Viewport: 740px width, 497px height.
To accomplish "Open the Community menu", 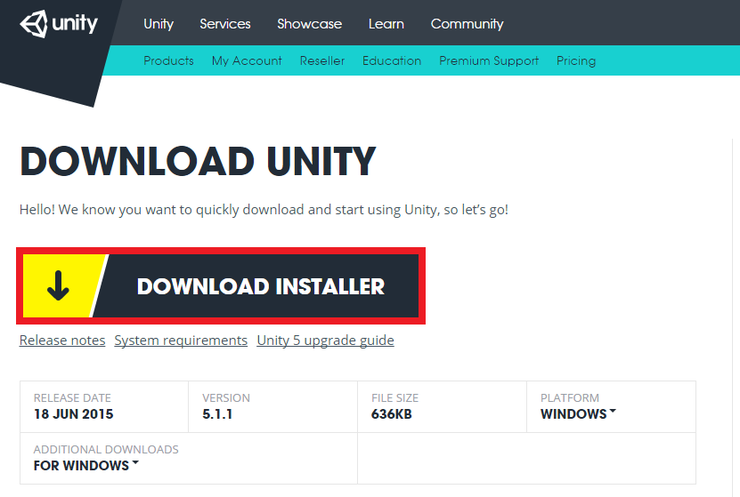I will pyautogui.click(x=467, y=24).
